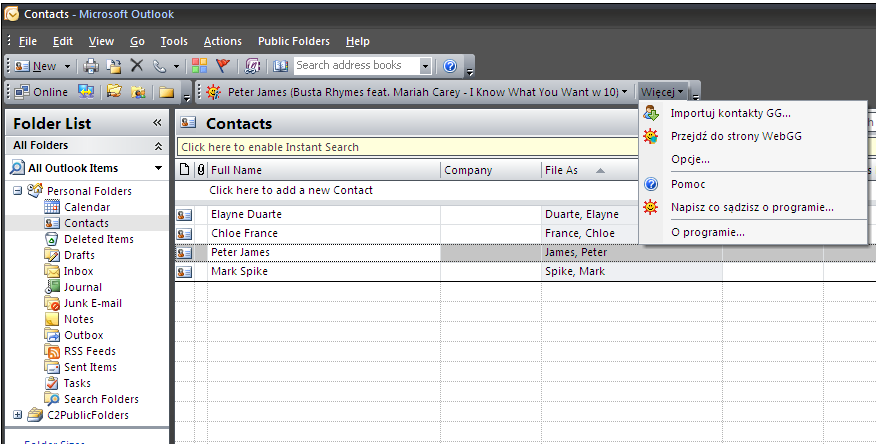Click the Pomoc help icon in menu
Image resolution: width=876 pixels, height=444 pixels.
(x=651, y=184)
